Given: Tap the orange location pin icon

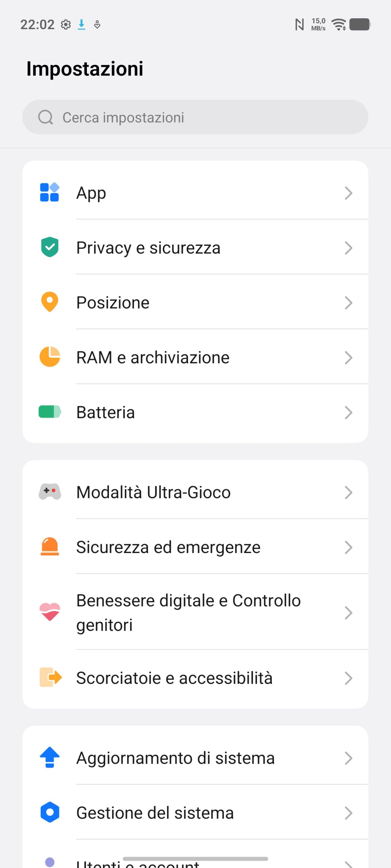Looking at the screenshot, I should (x=50, y=302).
